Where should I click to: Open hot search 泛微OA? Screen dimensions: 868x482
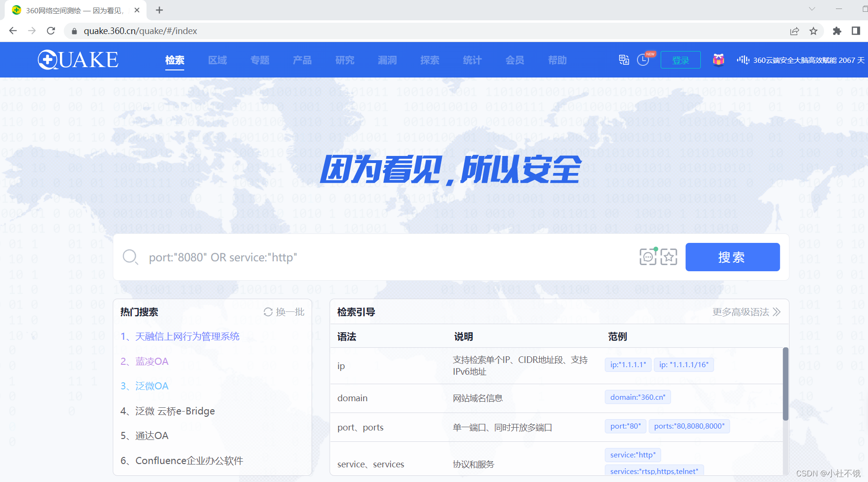click(145, 386)
